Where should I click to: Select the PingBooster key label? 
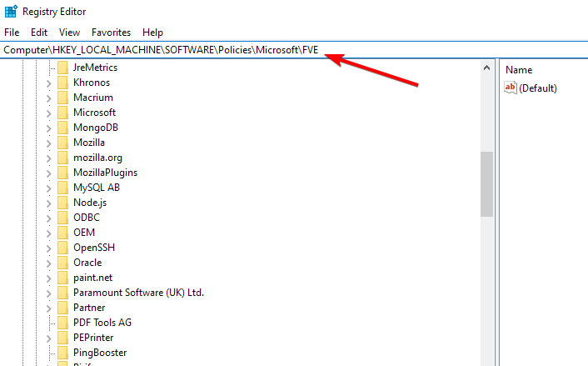pyautogui.click(x=100, y=353)
